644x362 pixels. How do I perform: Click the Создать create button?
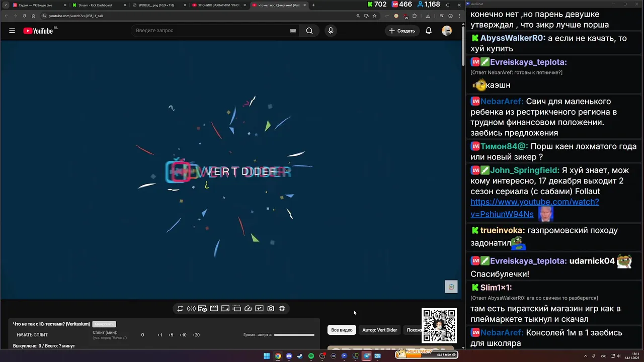pyautogui.click(x=402, y=31)
